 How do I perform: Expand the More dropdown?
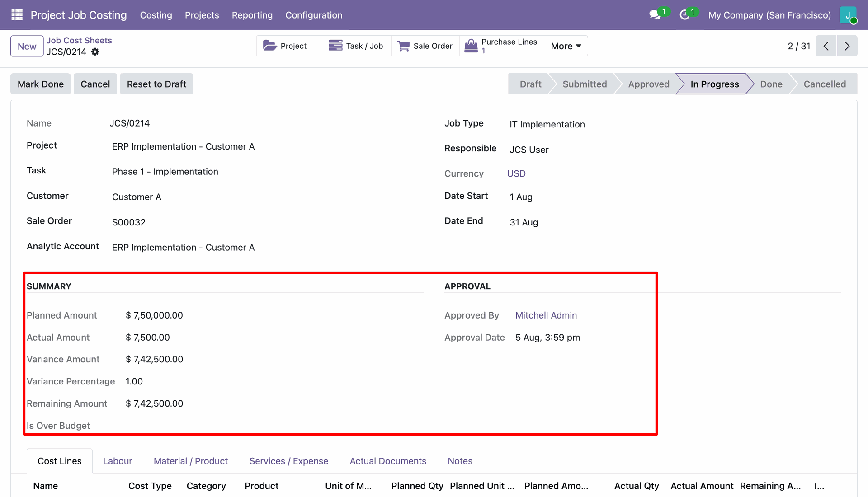click(x=566, y=46)
